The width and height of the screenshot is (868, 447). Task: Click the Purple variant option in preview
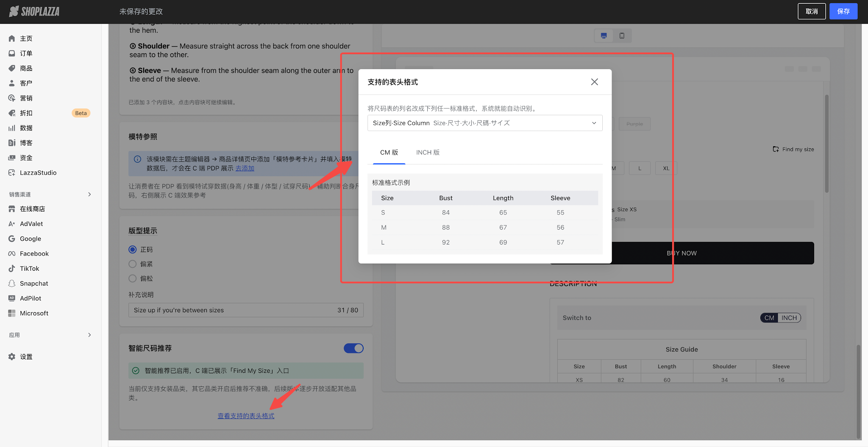634,124
